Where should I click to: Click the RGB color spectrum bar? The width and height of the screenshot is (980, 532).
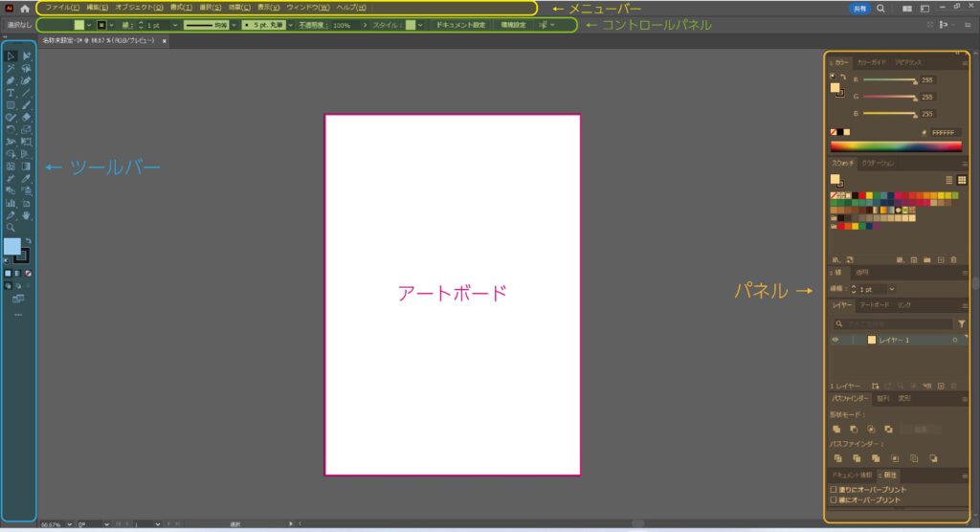pyautogui.click(x=895, y=146)
